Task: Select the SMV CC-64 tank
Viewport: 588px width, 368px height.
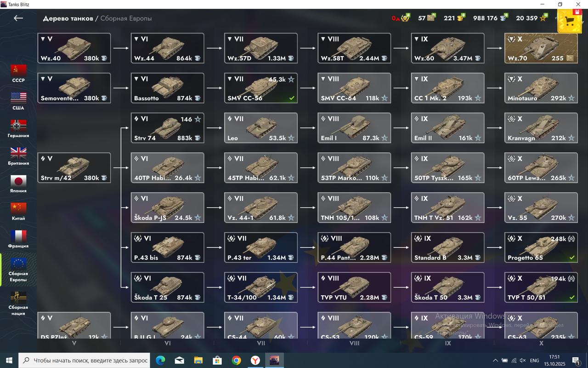Action: [x=354, y=88]
